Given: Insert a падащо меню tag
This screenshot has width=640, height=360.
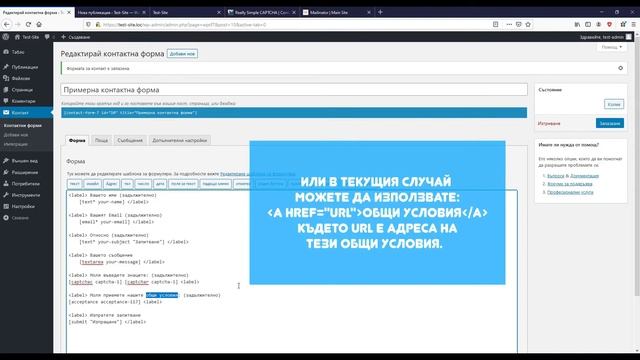Looking at the screenshot, I should [216, 184].
